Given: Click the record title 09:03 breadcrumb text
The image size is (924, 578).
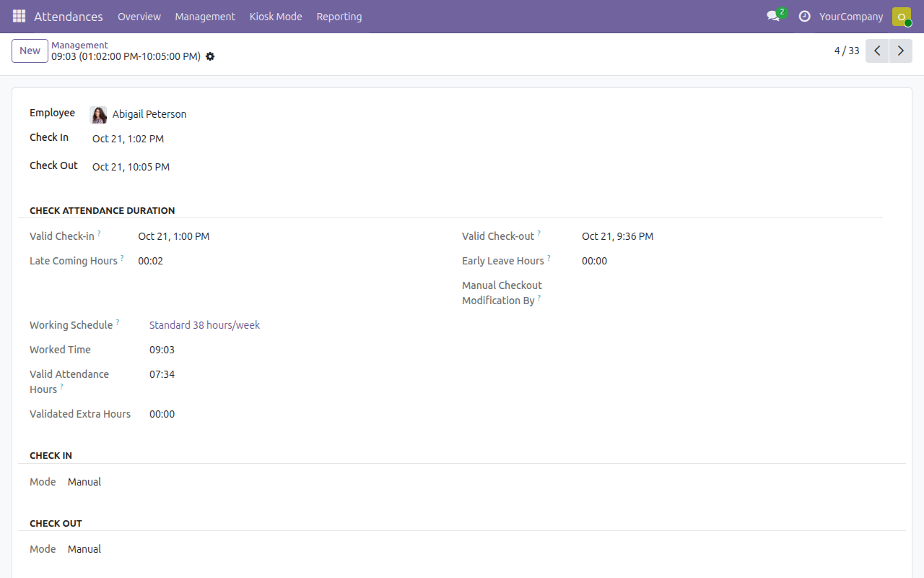Looking at the screenshot, I should point(126,56).
